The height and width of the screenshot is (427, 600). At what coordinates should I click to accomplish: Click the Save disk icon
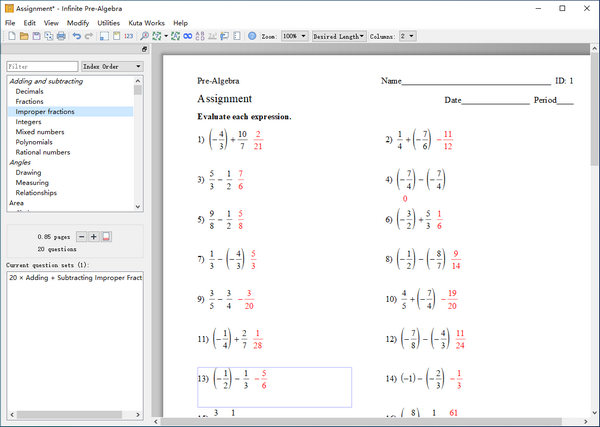(36, 36)
